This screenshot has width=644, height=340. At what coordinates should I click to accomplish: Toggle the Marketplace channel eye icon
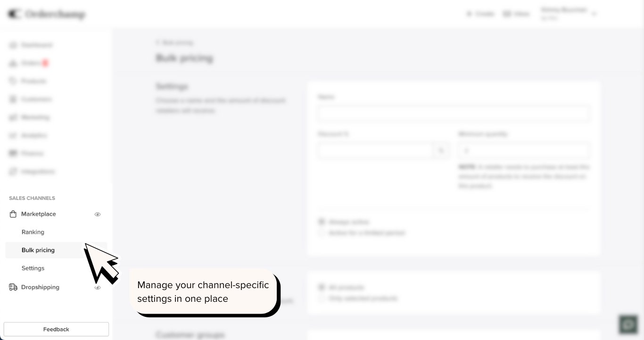98,214
